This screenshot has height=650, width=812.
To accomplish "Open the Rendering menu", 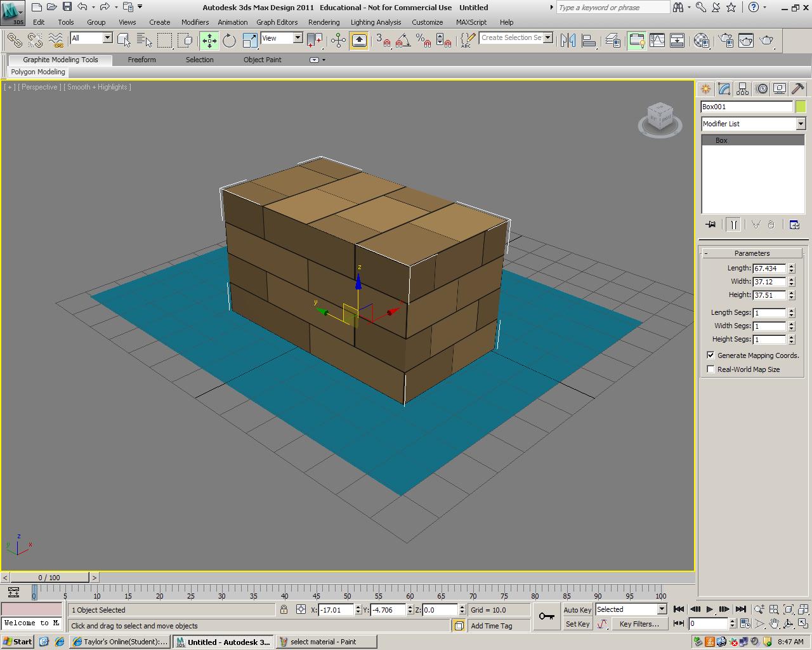I will 324,22.
